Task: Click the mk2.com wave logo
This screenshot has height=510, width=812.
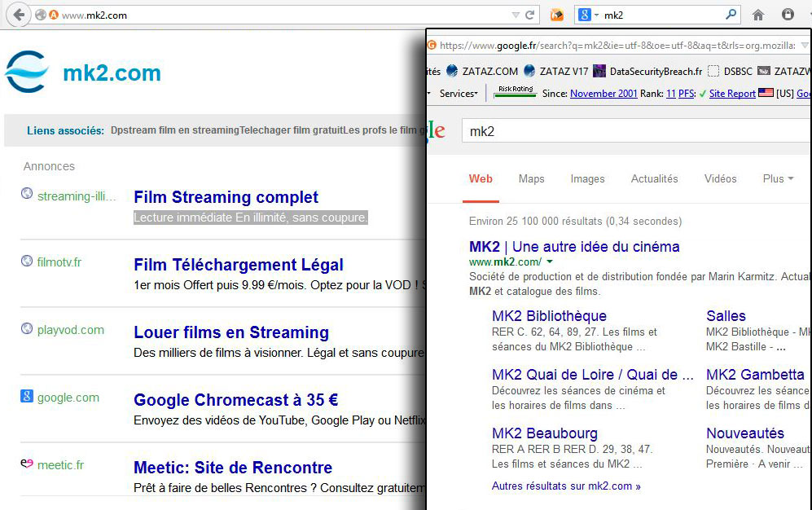Action: [27, 72]
